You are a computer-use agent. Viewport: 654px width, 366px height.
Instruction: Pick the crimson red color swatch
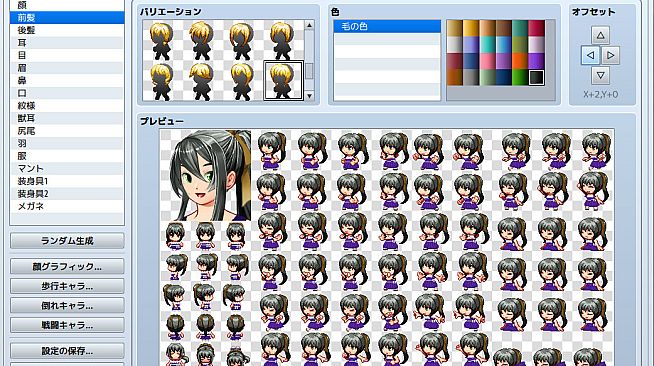pyautogui.click(x=536, y=28)
